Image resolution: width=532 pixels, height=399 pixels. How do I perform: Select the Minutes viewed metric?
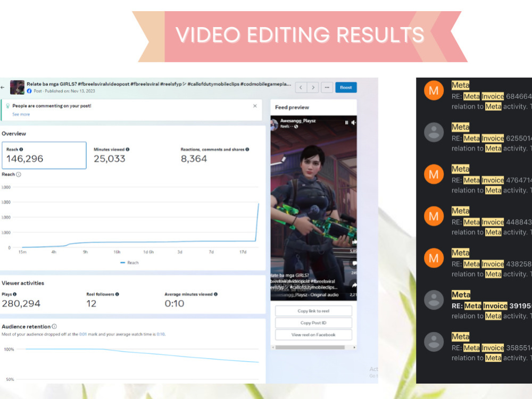coord(111,155)
